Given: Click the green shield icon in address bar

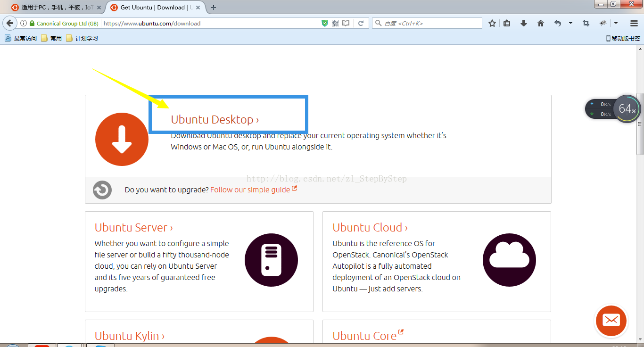Looking at the screenshot, I should [x=324, y=23].
